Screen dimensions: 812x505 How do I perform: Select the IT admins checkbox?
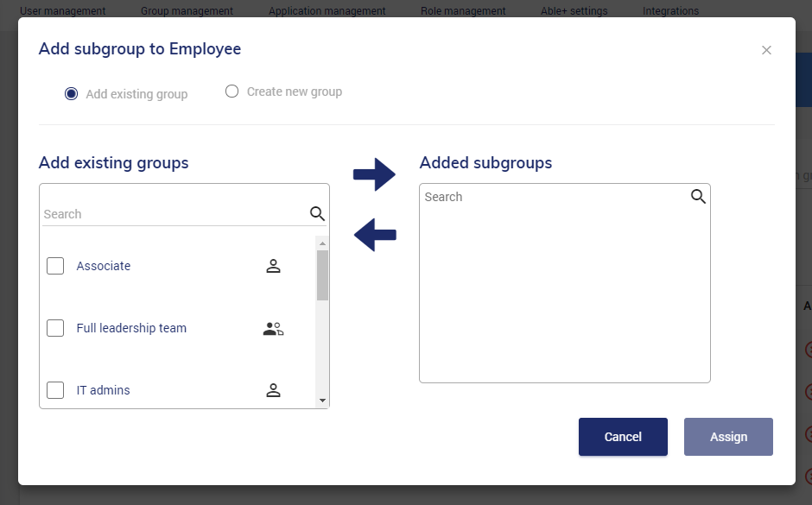pos(55,390)
